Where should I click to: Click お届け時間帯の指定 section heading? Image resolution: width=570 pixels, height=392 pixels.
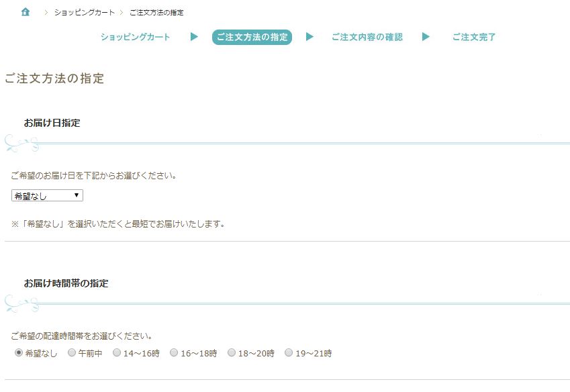(x=66, y=283)
